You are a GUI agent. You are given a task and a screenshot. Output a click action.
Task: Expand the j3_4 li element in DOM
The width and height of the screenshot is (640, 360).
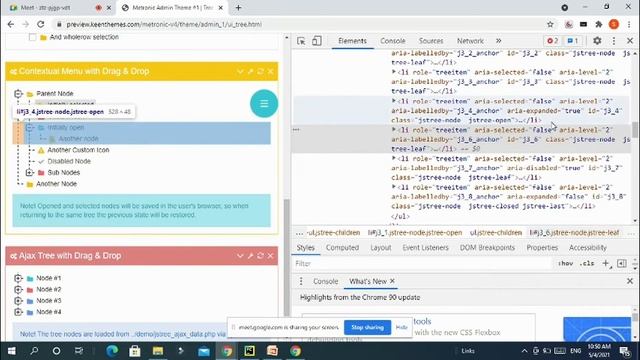point(394,101)
